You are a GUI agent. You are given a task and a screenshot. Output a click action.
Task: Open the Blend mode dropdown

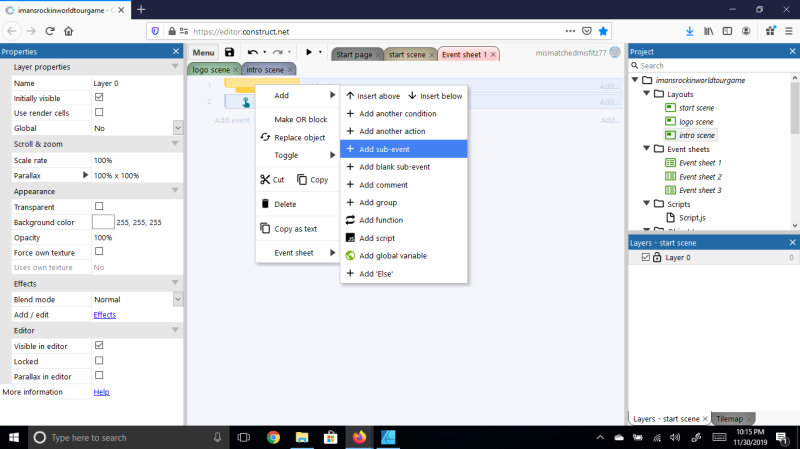178,300
